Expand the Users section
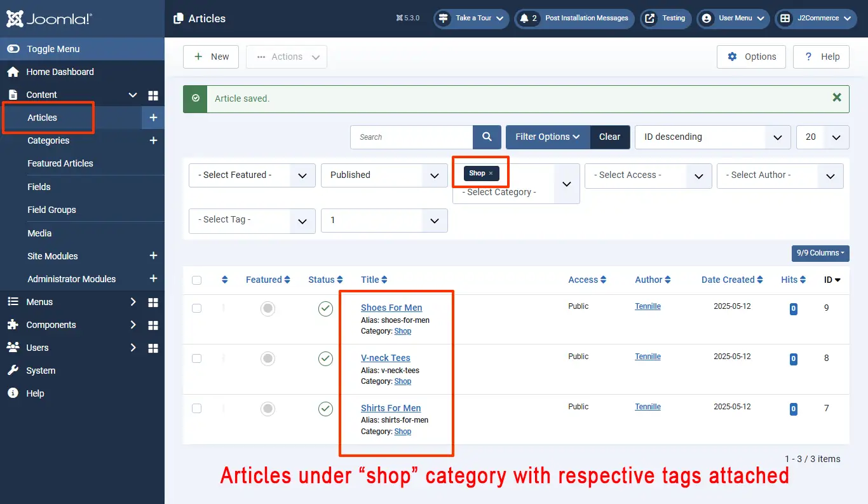Viewport: 868px width, 504px height. [133, 348]
